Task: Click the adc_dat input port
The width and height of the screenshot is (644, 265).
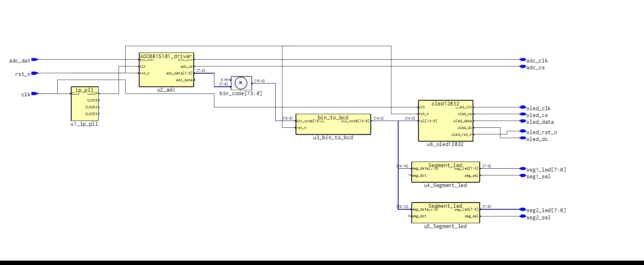Action: click(x=35, y=60)
